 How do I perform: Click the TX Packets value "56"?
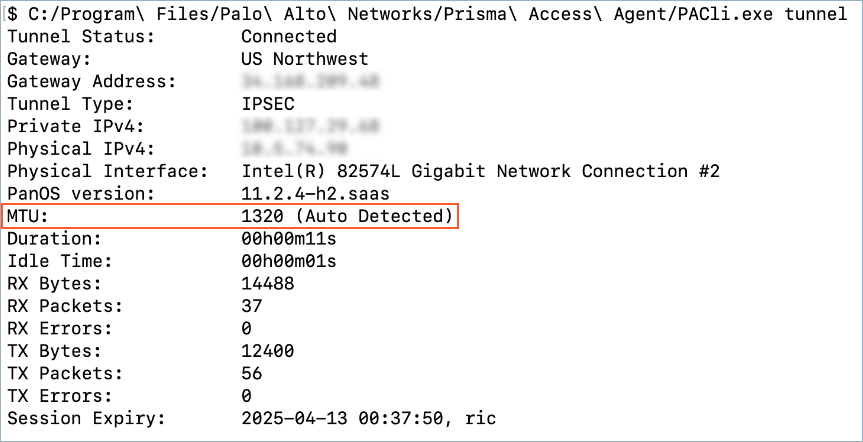tap(252, 374)
